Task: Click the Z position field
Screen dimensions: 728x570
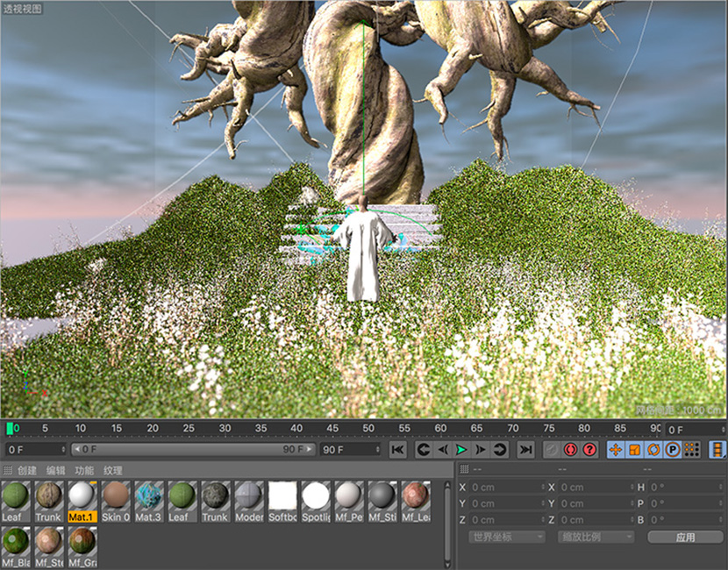Action: click(507, 520)
